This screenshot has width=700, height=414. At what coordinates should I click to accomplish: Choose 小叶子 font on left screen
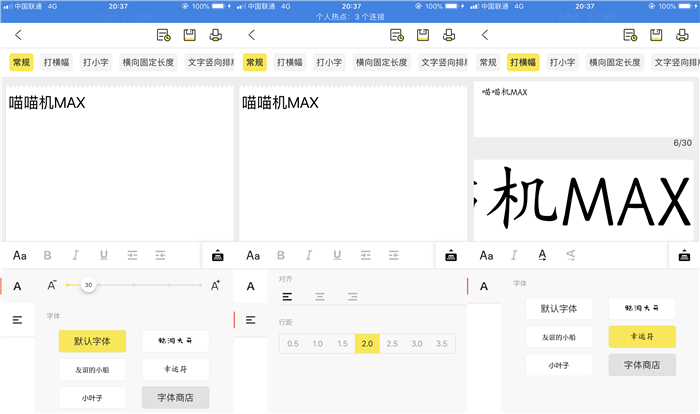click(92, 398)
